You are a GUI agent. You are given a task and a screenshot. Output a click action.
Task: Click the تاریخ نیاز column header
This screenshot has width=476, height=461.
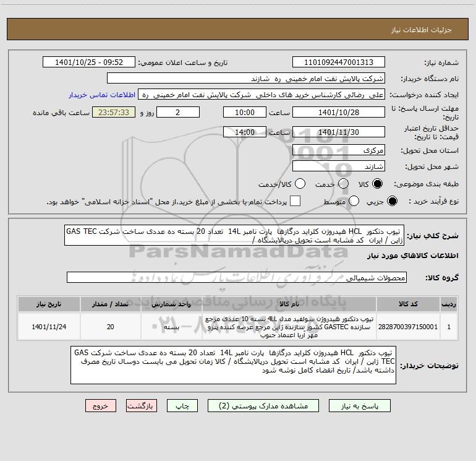49,304
